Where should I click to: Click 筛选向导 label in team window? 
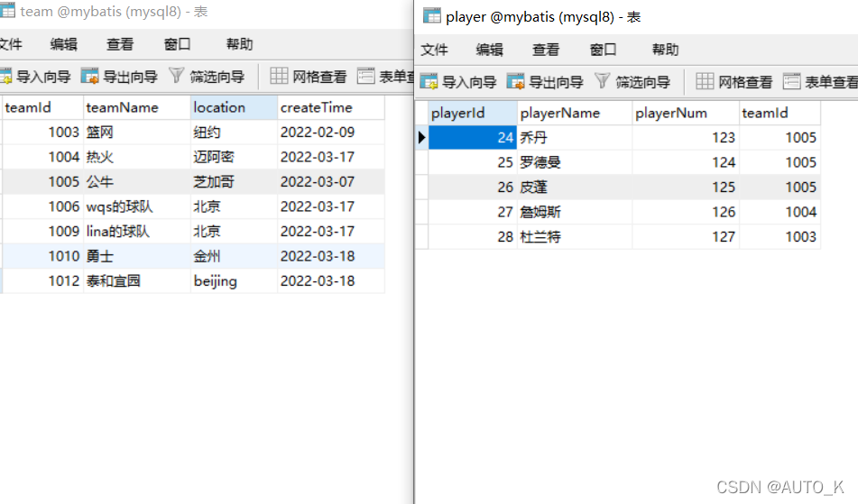point(217,77)
